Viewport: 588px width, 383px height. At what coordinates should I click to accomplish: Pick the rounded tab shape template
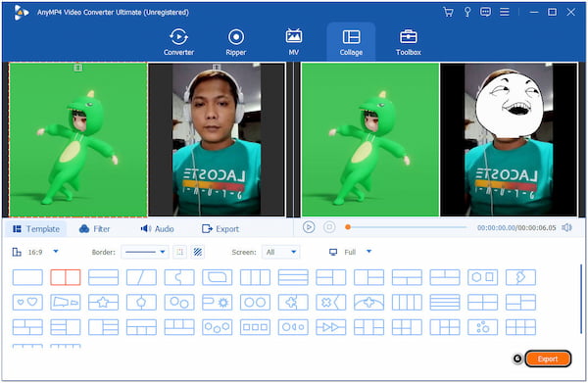[x=218, y=277]
